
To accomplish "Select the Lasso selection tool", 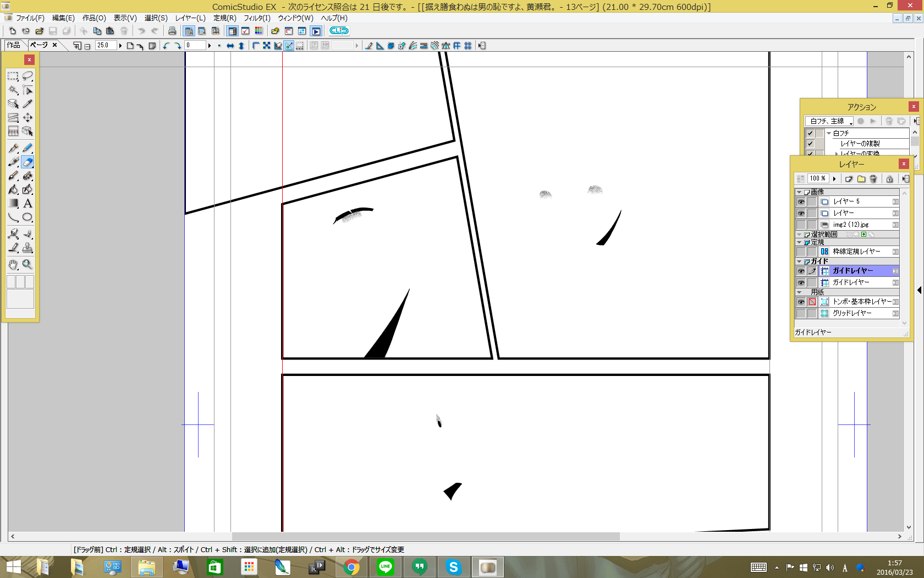I will 28,76.
